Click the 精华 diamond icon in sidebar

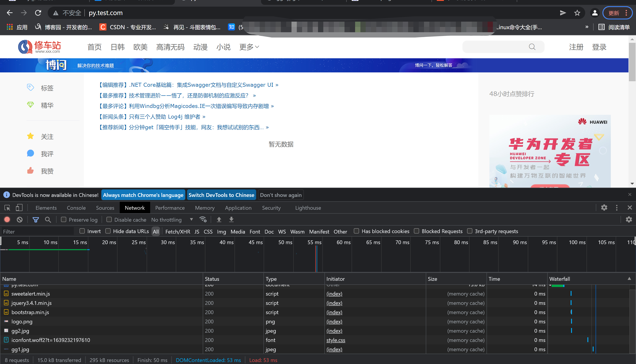coord(30,105)
